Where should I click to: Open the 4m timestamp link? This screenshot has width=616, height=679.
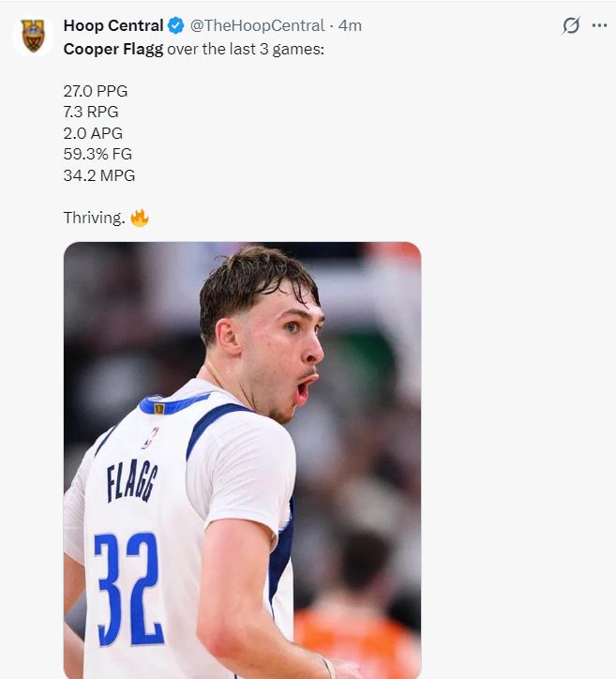(x=350, y=25)
